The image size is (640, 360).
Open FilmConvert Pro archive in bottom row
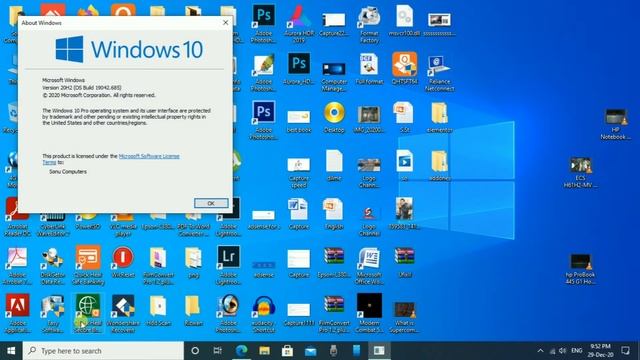click(x=334, y=313)
